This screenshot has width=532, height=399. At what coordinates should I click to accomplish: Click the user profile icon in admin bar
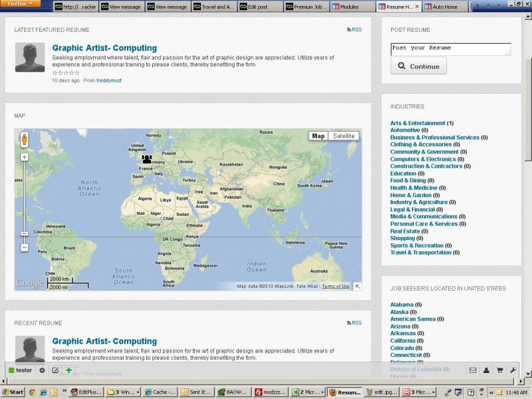coord(486,370)
